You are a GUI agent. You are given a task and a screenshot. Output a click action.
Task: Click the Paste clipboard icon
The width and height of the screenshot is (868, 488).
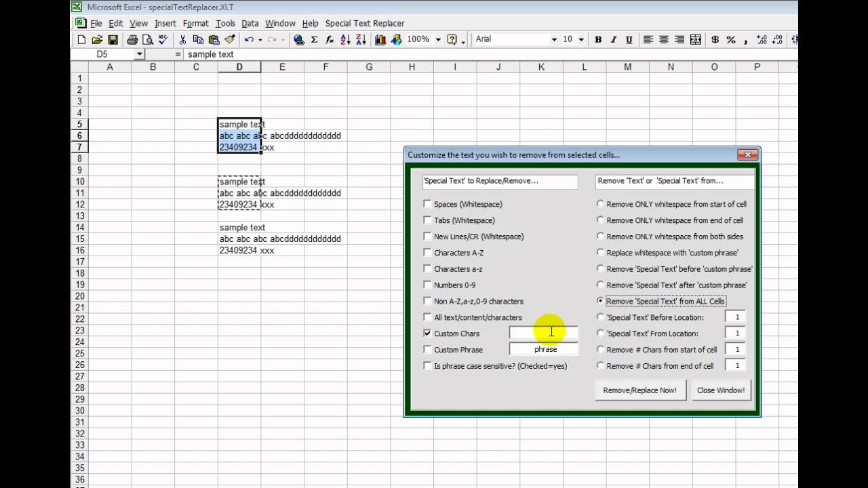point(214,40)
